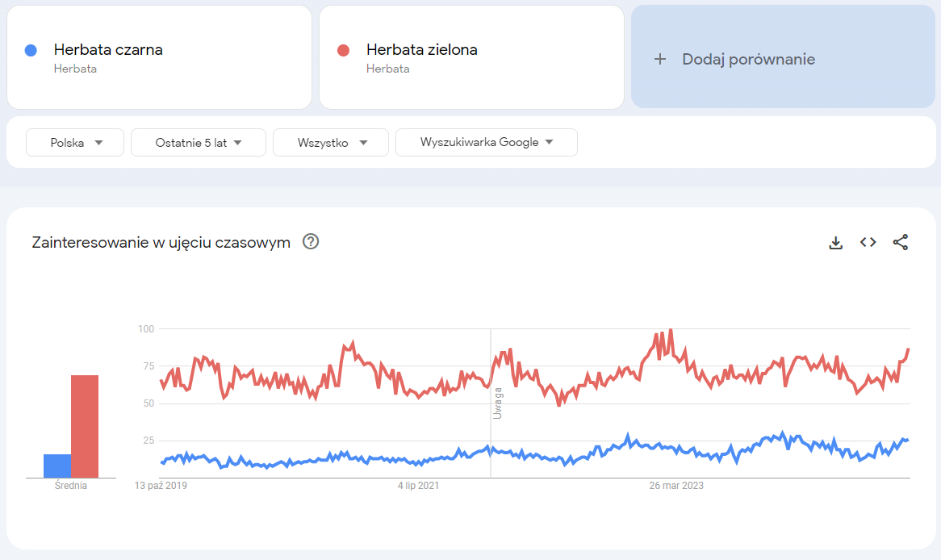Expand the Ostatnie 5 lat time dropdown
The width and height of the screenshot is (941, 560).
coord(198,142)
